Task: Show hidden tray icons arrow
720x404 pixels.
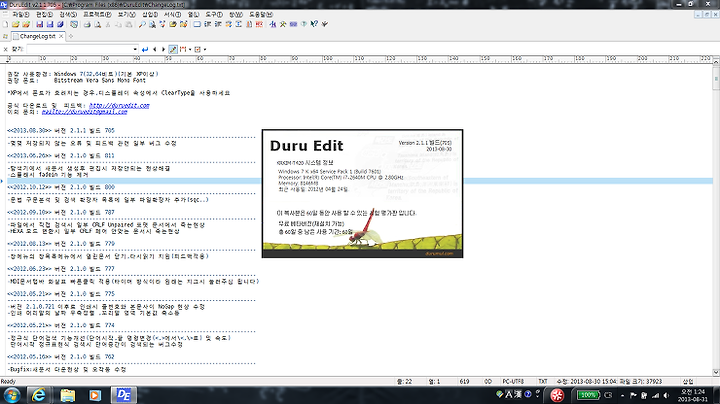Action: (622, 395)
